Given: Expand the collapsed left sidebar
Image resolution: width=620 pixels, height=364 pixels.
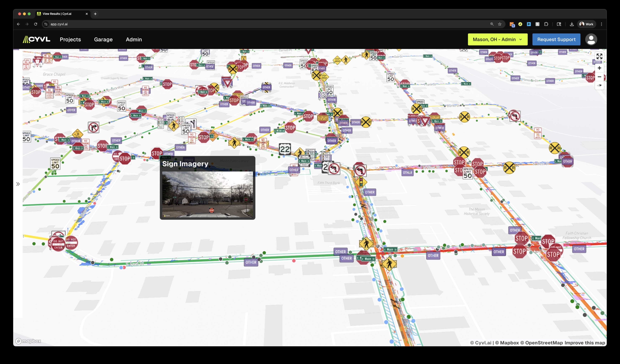Looking at the screenshot, I should [18, 184].
